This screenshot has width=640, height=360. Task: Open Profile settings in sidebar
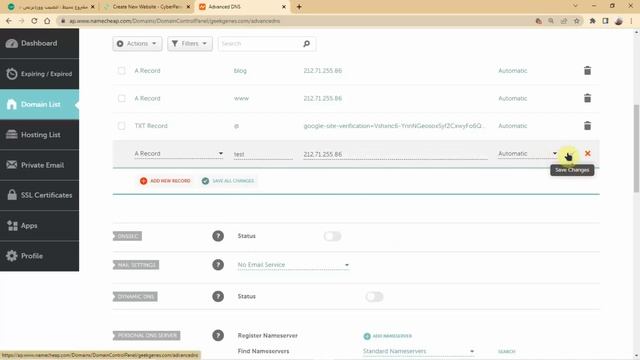pyautogui.click(x=39, y=256)
